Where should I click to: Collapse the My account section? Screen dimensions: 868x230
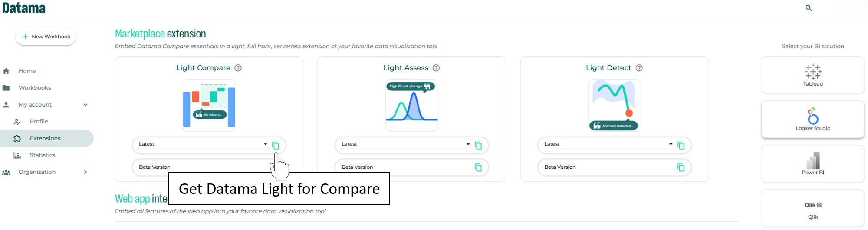[x=85, y=105]
